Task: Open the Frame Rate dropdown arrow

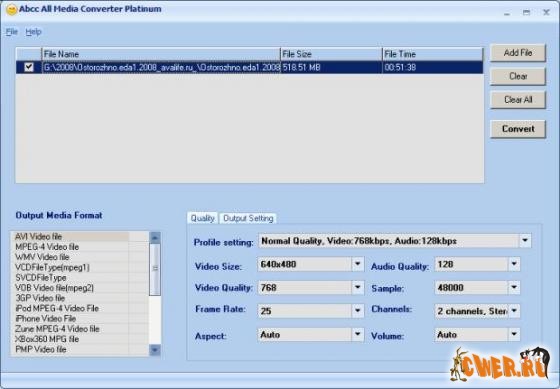Action: (358, 311)
